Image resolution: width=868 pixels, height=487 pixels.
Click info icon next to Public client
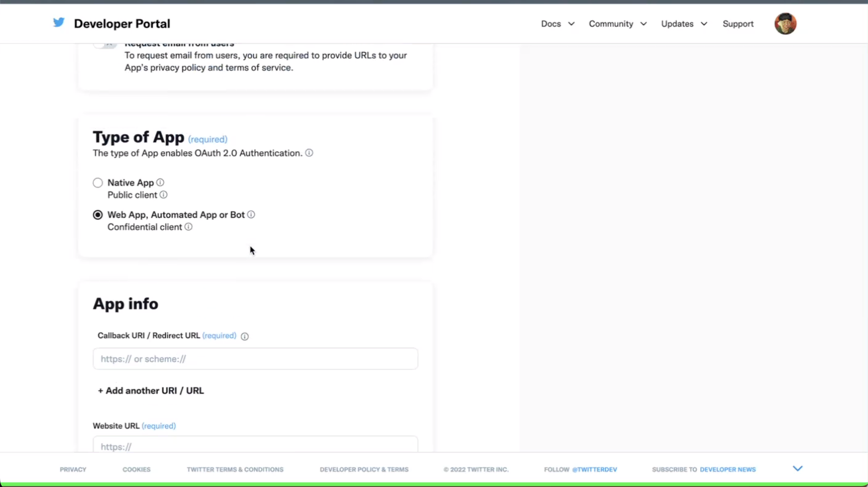[x=163, y=195]
